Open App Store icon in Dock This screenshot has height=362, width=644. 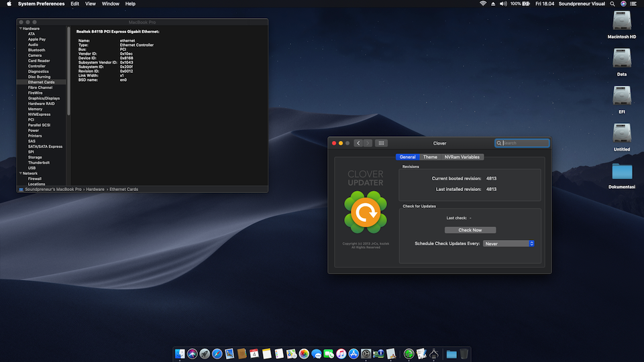point(354,354)
